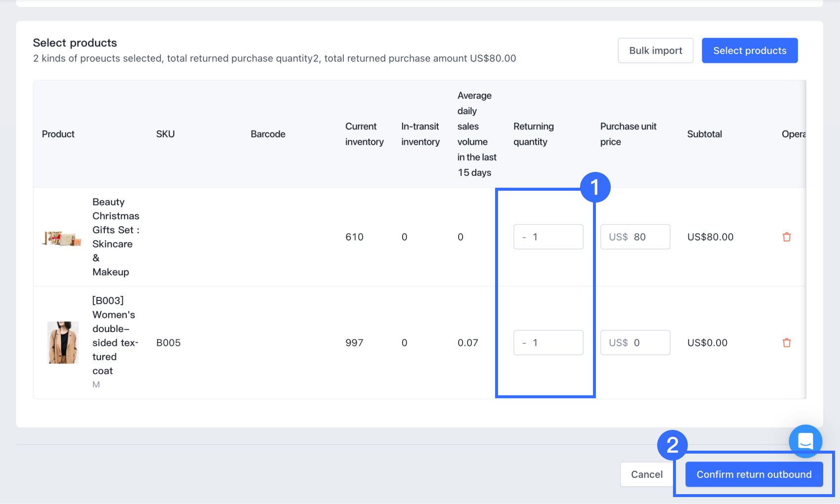Cancel the return outbound form
840x504 pixels.
tap(646, 474)
